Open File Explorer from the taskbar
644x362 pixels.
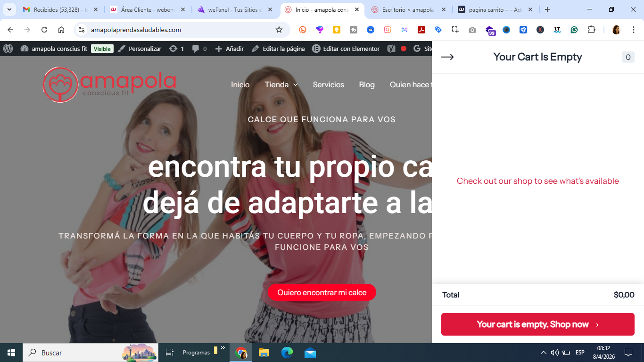tap(264, 353)
